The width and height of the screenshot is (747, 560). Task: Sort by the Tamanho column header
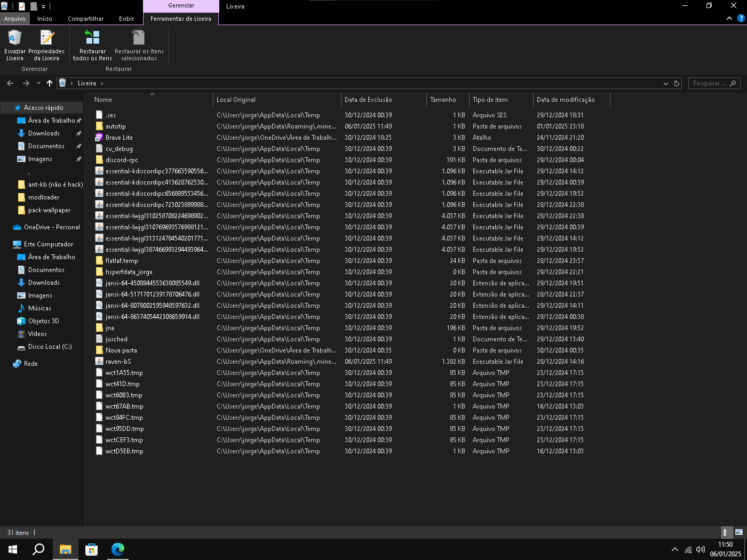[448, 100]
